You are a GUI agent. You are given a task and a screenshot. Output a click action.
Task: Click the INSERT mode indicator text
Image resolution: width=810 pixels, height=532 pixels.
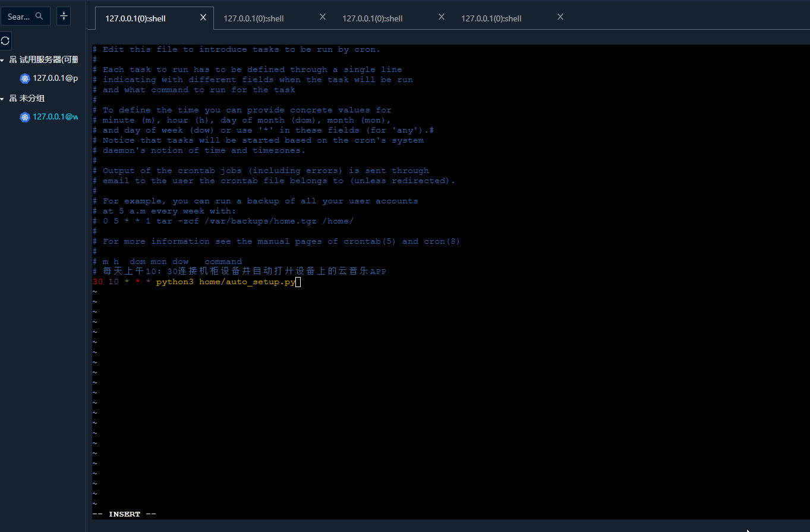[124, 514]
